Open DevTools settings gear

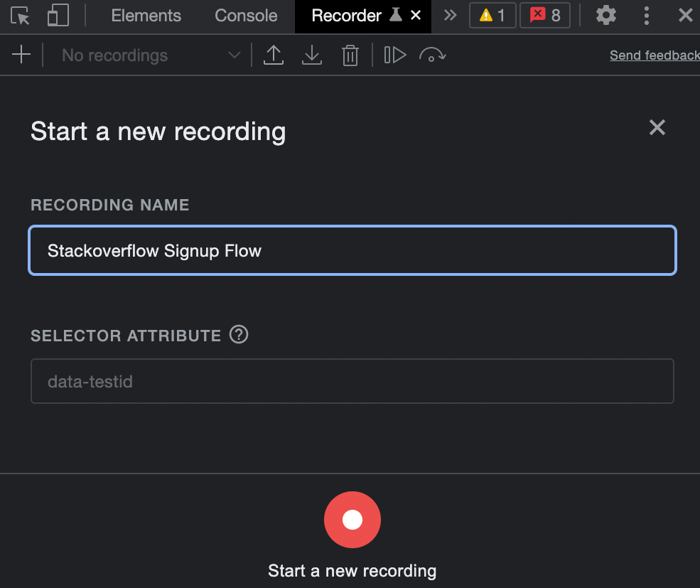(x=605, y=16)
